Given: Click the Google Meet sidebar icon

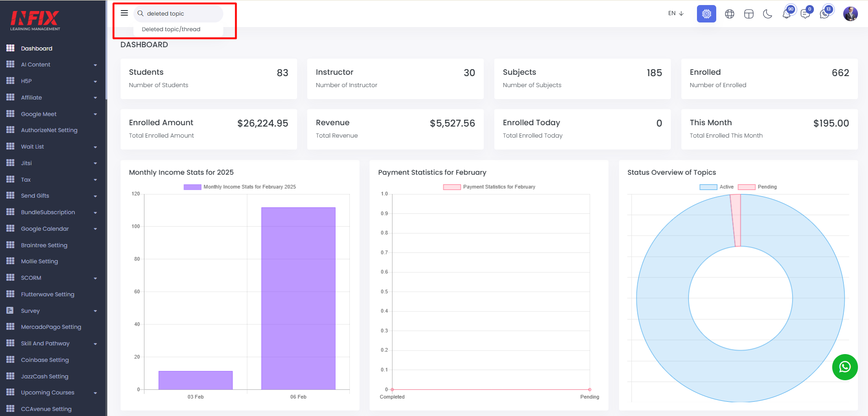Looking at the screenshot, I should (11, 114).
